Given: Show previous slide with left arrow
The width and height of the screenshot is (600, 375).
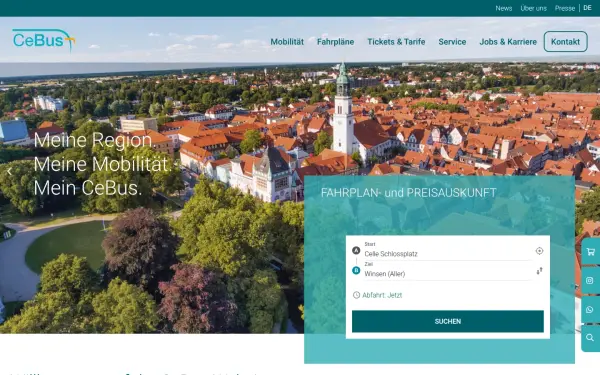Looking at the screenshot, I should [10, 172].
